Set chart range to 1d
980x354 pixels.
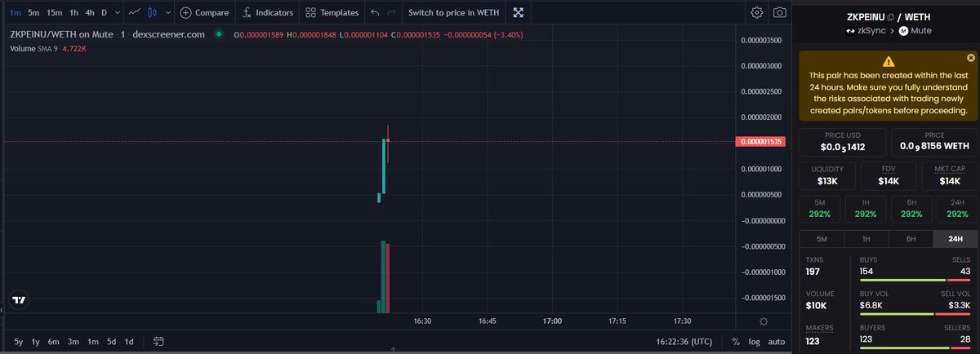128,342
